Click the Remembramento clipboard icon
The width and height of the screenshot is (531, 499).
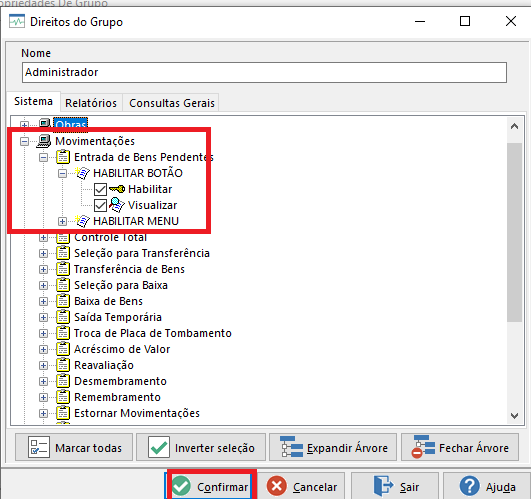point(63,397)
